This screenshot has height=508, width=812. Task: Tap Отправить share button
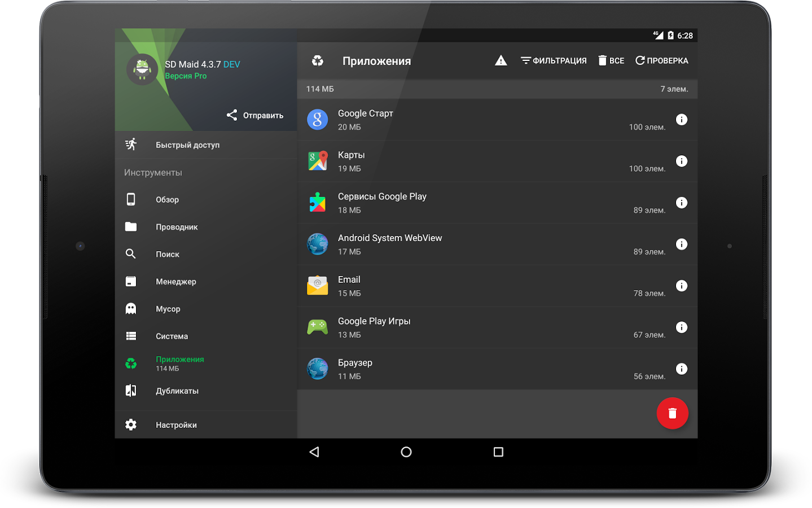coord(255,115)
